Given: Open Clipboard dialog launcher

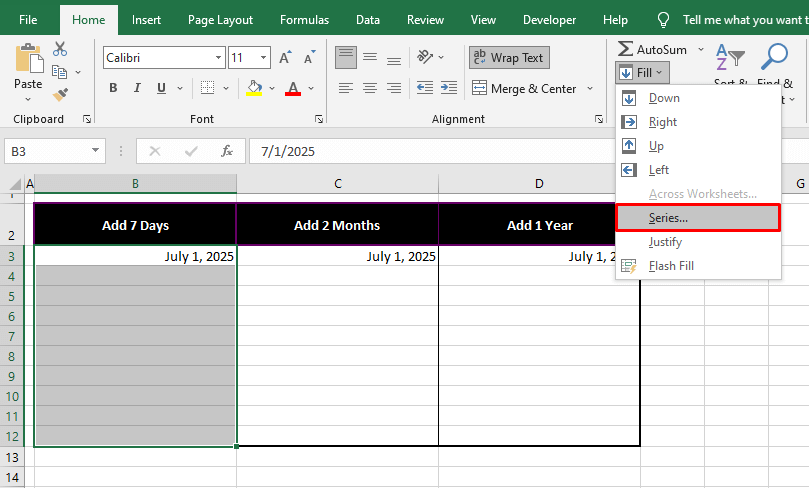Looking at the screenshot, I should 87,119.
